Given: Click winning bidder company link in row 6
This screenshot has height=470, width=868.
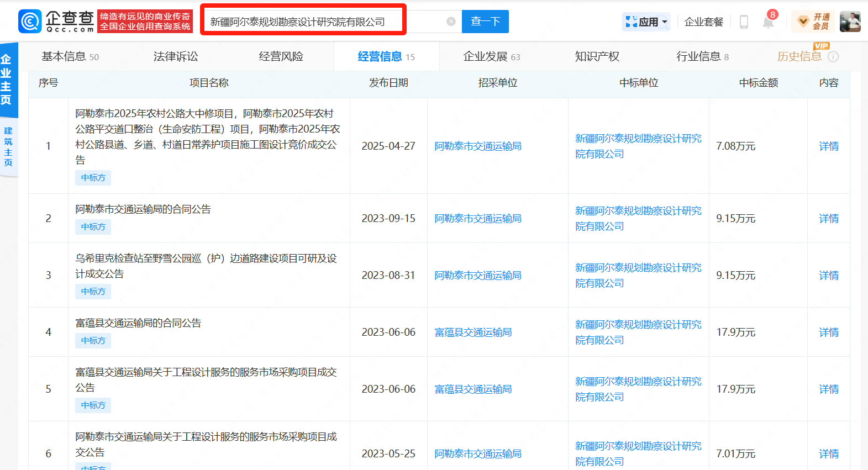Looking at the screenshot, I should pos(638,453).
